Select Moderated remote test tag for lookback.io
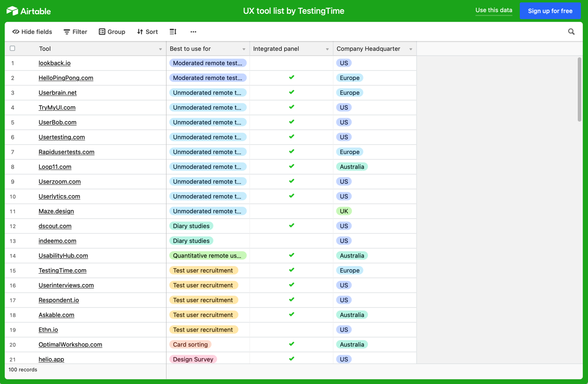Screen dimensions: 588x384 coord(208,63)
